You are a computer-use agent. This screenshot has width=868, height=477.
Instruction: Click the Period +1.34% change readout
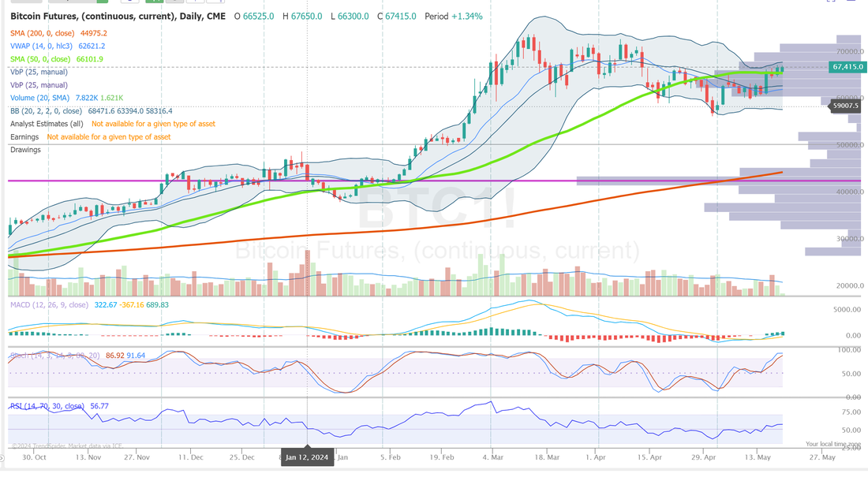(x=454, y=16)
